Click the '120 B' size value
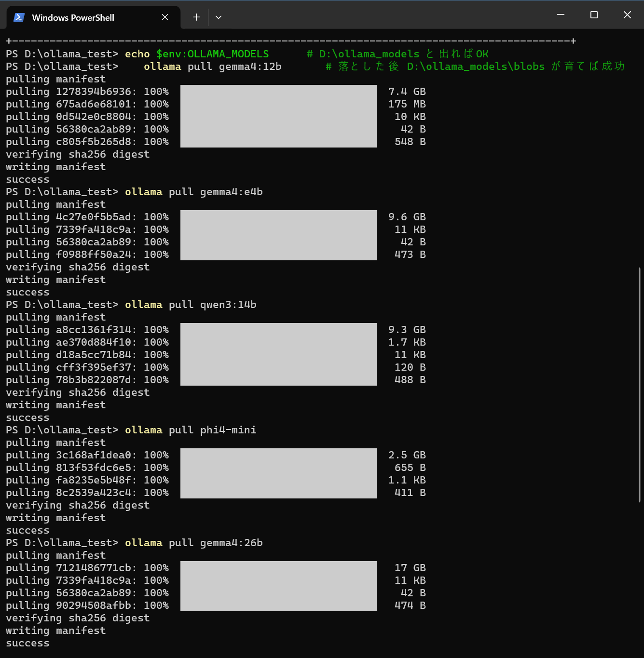Image resolution: width=644 pixels, height=658 pixels. pos(410,367)
